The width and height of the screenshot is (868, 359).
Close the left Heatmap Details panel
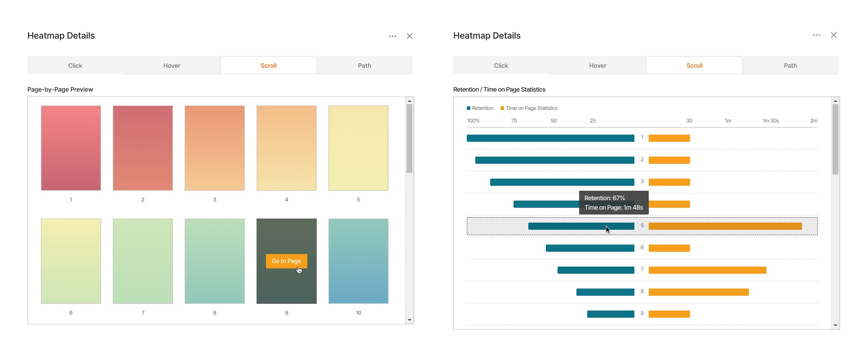coord(410,36)
